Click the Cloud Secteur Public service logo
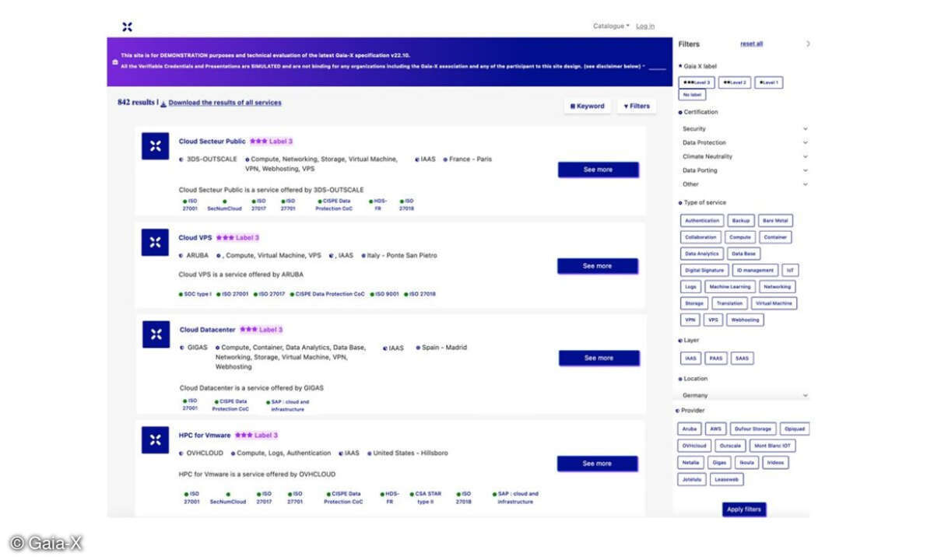The image size is (934, 560). 155,146
